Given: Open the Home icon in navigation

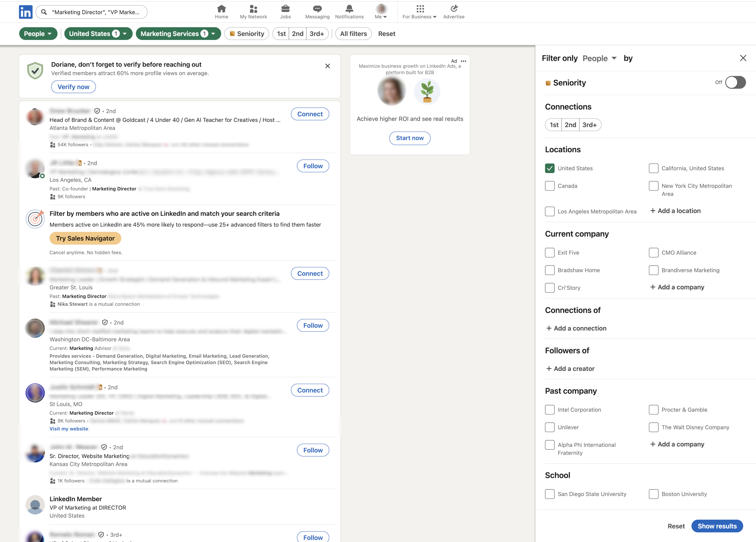Looking at the screenshot, I should pyautogui.click(x=221, y=9).
